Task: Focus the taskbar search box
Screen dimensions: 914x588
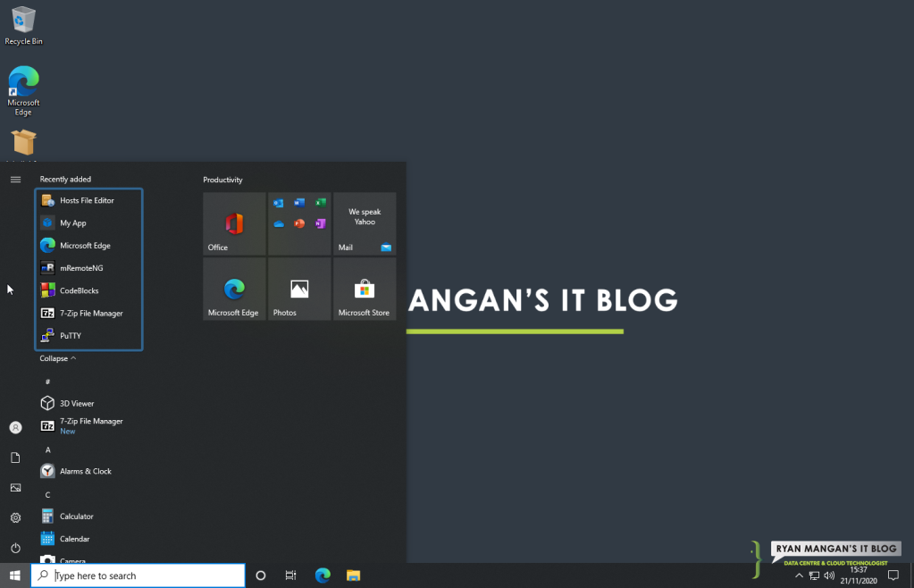Action: (x=138, y=575)
